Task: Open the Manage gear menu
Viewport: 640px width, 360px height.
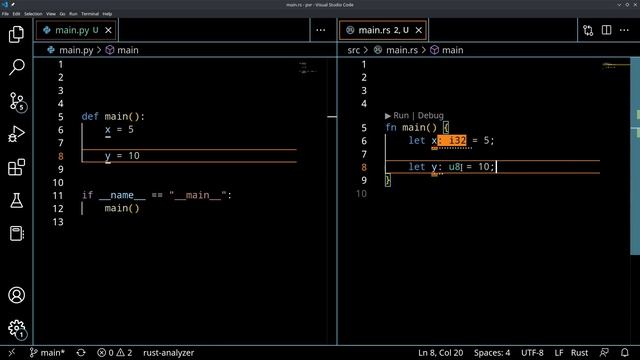Action: (x=17, y=329)
